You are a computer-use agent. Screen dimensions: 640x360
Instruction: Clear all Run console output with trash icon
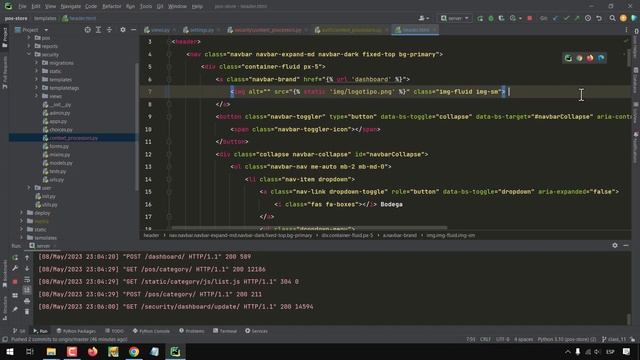(x=27, y=312)
